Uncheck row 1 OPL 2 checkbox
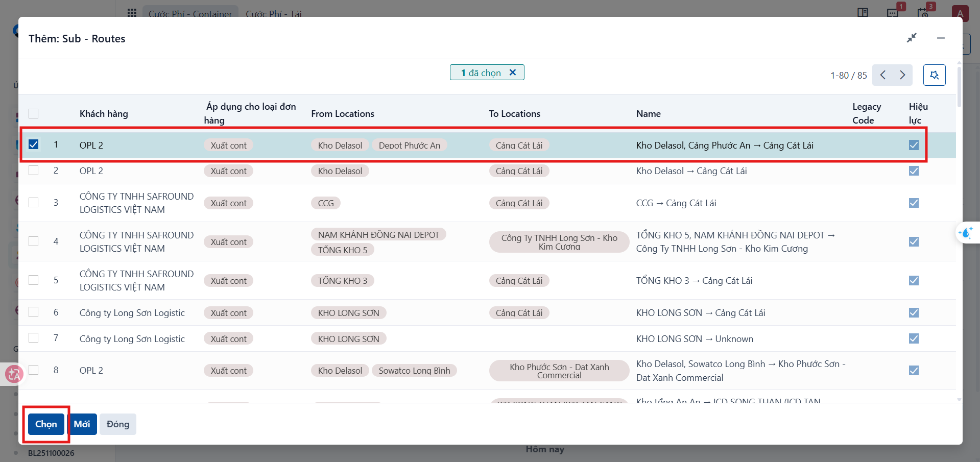 (34, 144)
